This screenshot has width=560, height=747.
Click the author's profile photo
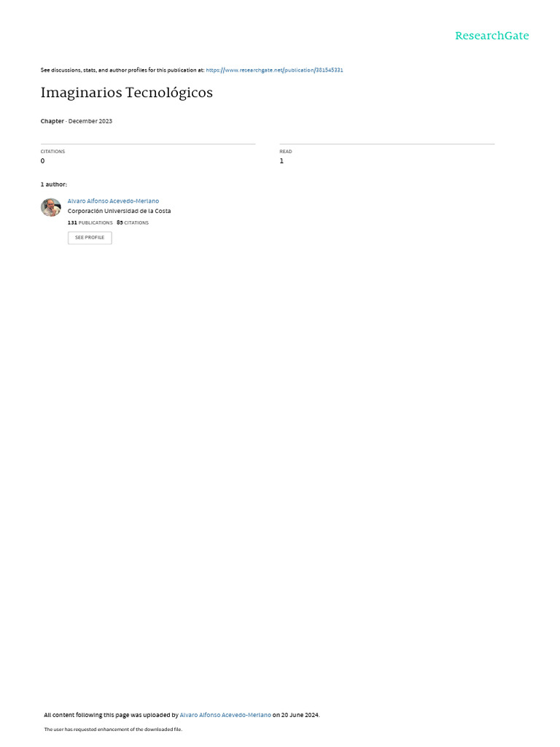[x=51, y=207]
